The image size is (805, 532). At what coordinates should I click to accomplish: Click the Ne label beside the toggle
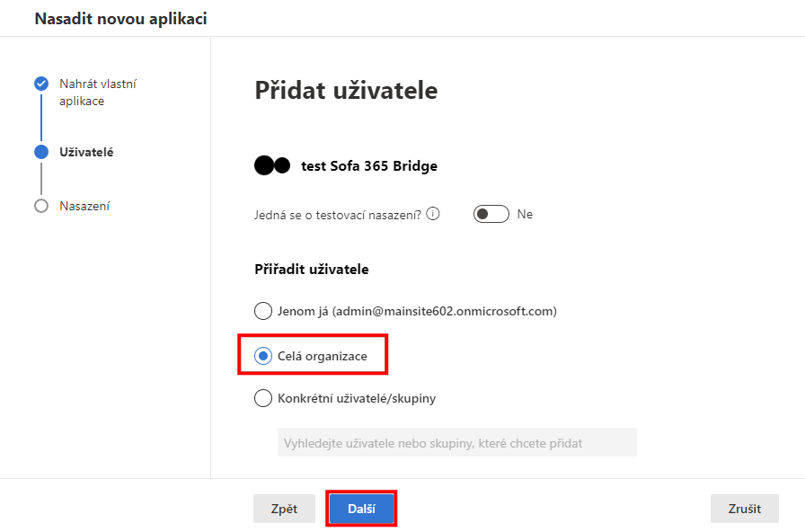tap(525, 214)
